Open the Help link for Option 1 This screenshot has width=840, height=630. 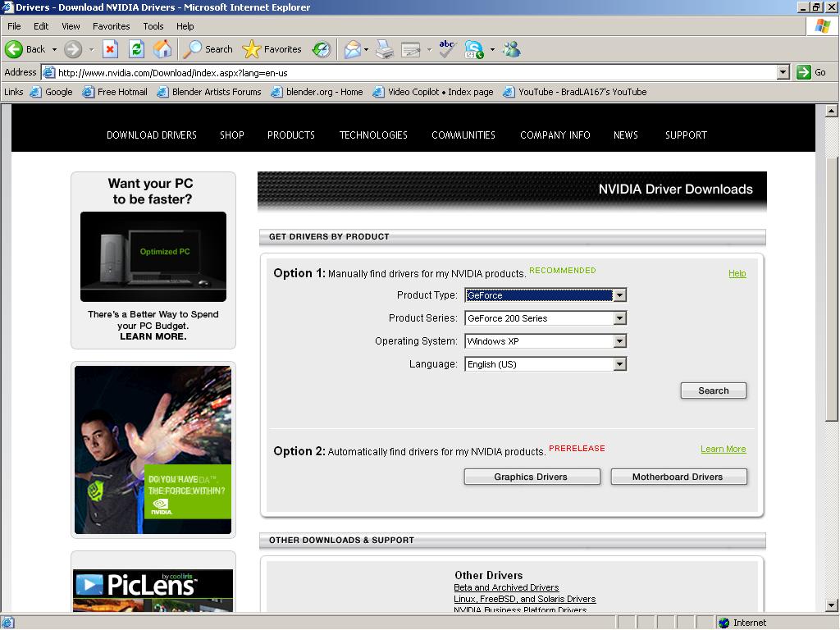click(737, 274)
